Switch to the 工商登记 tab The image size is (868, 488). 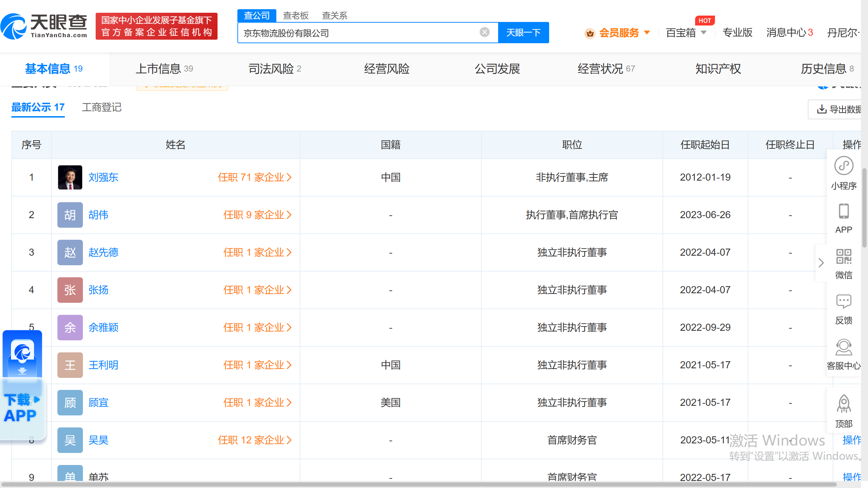click(x=102, y=107)
